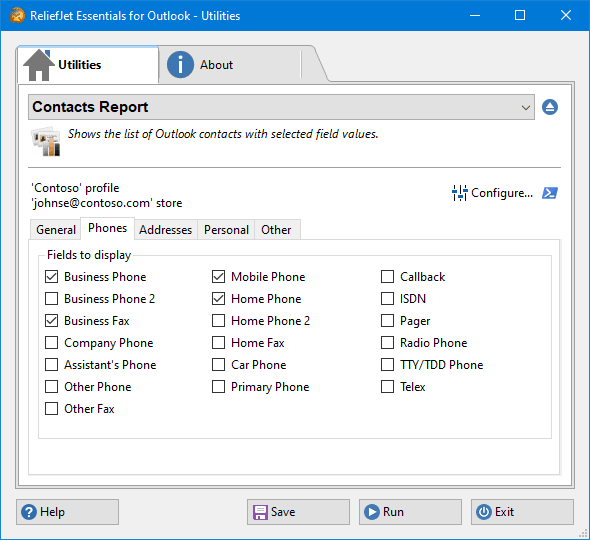Viewport: 590px width, 540px height.
Task: Uncheck the Home Phone checkbox
Action: [219, 298]
